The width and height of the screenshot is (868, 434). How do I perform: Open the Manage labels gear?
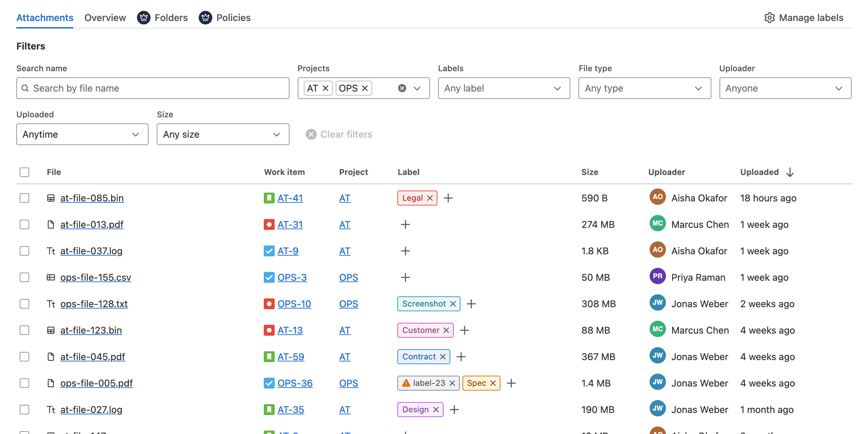click(x=769, y=18)
